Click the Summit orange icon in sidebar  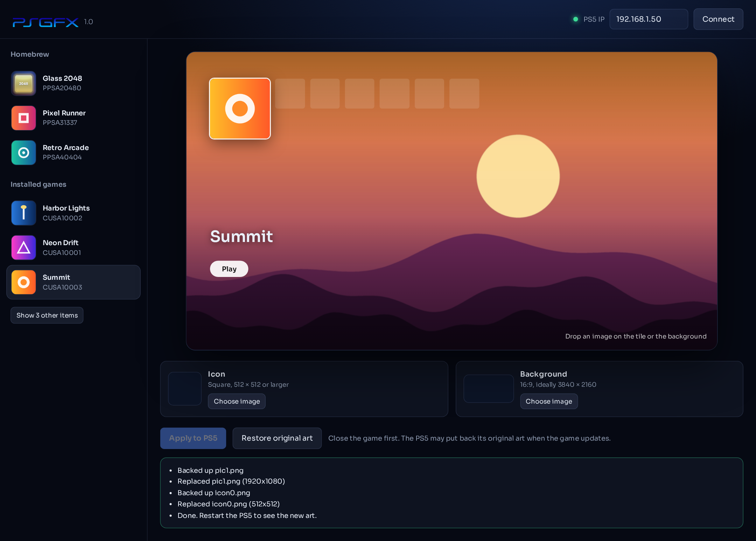23,282
